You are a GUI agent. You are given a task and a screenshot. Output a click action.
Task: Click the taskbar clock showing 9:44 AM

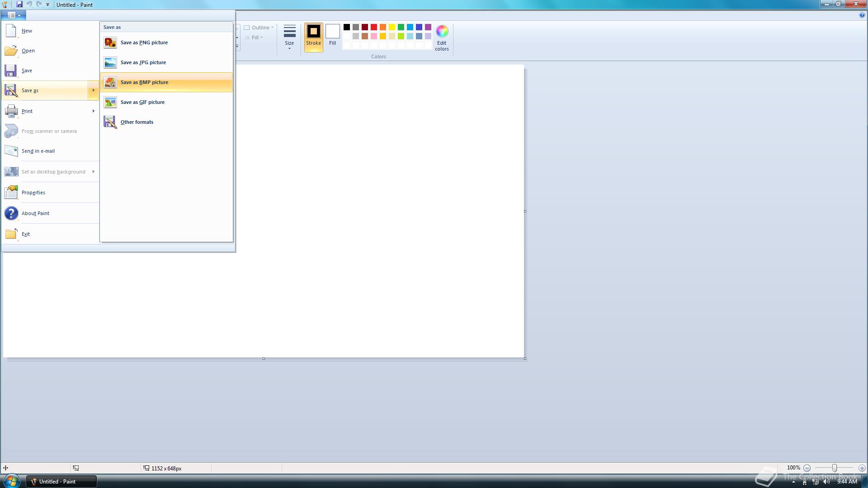coord(847,482)
